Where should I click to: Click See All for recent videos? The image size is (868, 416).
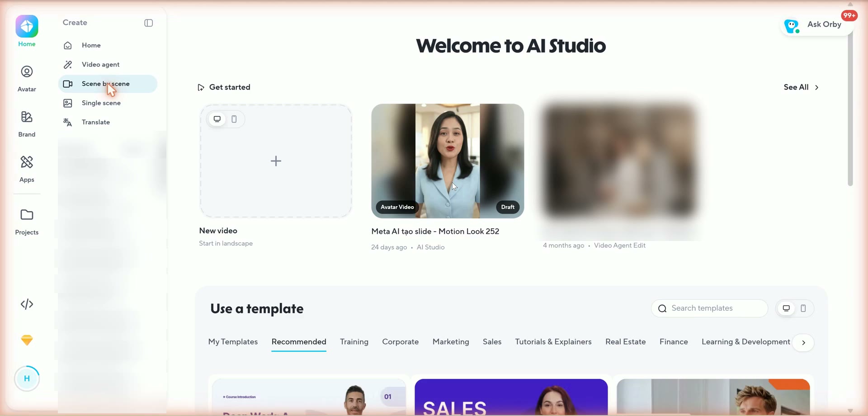tap(801, 87)
